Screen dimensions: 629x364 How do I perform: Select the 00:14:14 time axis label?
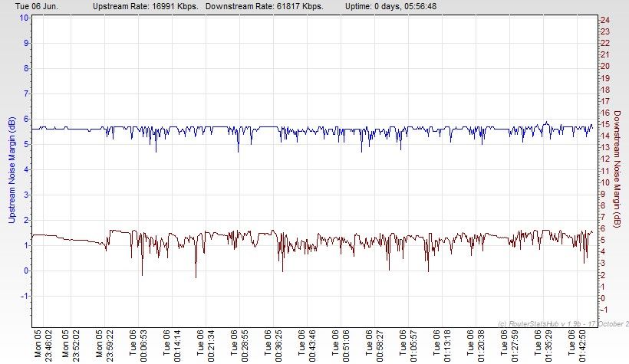177,344
